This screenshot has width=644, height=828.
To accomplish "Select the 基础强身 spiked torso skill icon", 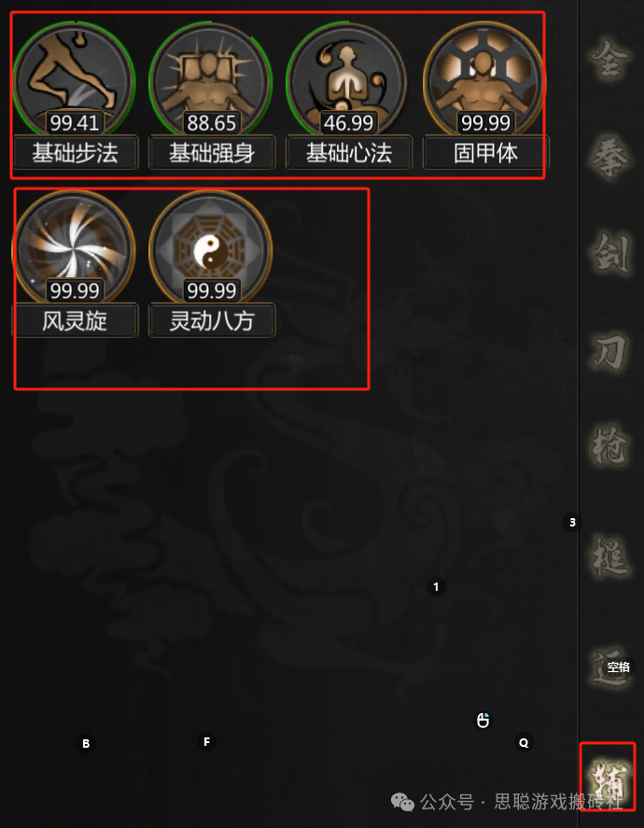I will coord(211,80).
